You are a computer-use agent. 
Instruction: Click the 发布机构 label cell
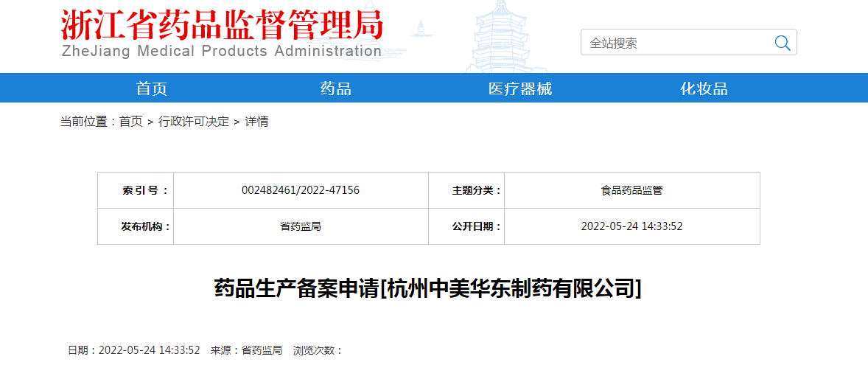click(136, 226)
